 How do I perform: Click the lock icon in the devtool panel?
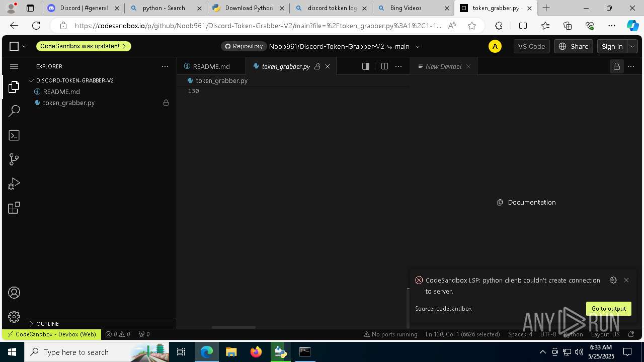(616, 66)
